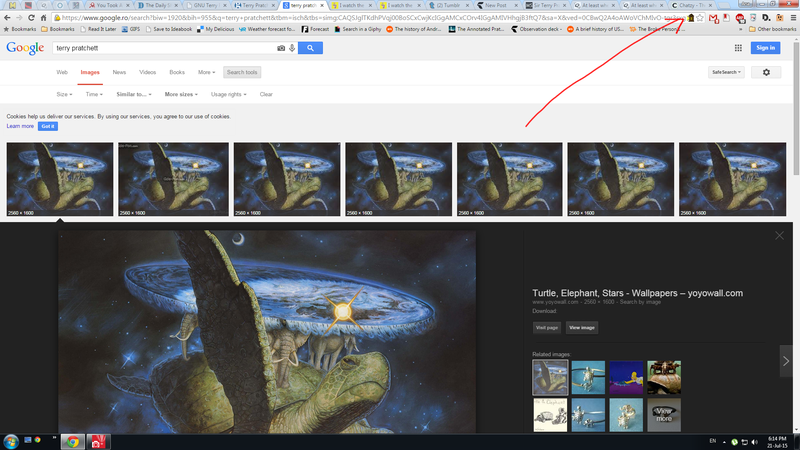Viewport: 800px width, 450px height.
Task: Open 'My Delicious' bookmark
Action: (215, 30)
